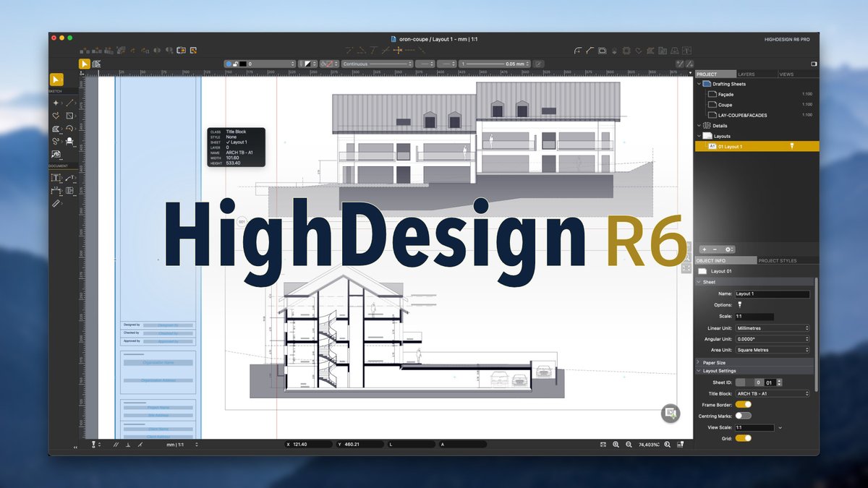The image size is (868, 488).
Task: Select the yellow Arrow selection tool in left palette
Action: click(56, 80)
